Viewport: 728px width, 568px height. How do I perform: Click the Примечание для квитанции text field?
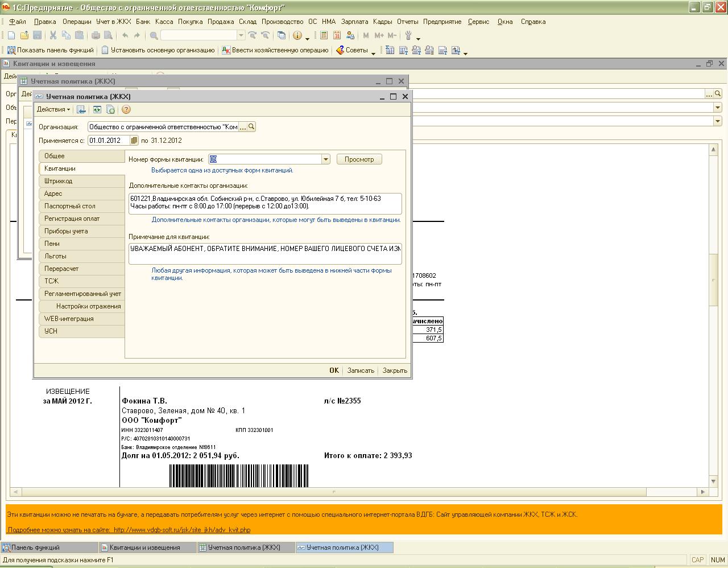point(265,254)
